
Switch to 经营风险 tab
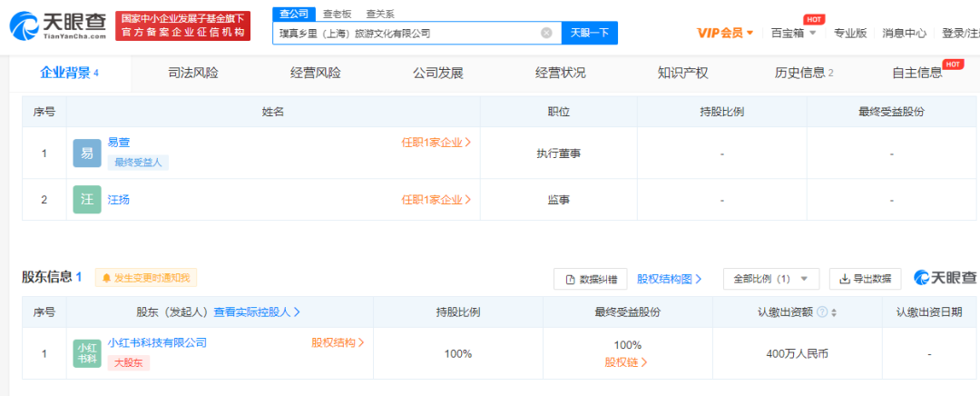(316, 74)
